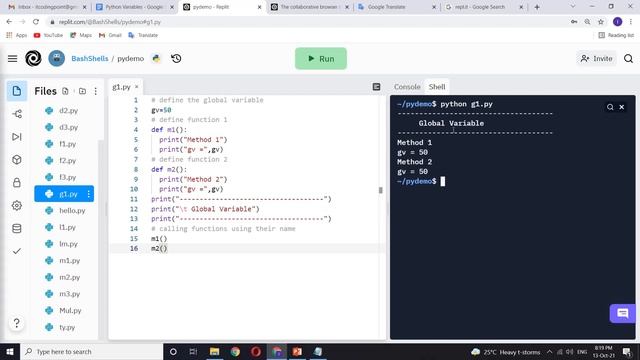This screenshot has height=360, width=640.
Task: Click the editor vertical scrollbar handle
Action: point(381,190)
